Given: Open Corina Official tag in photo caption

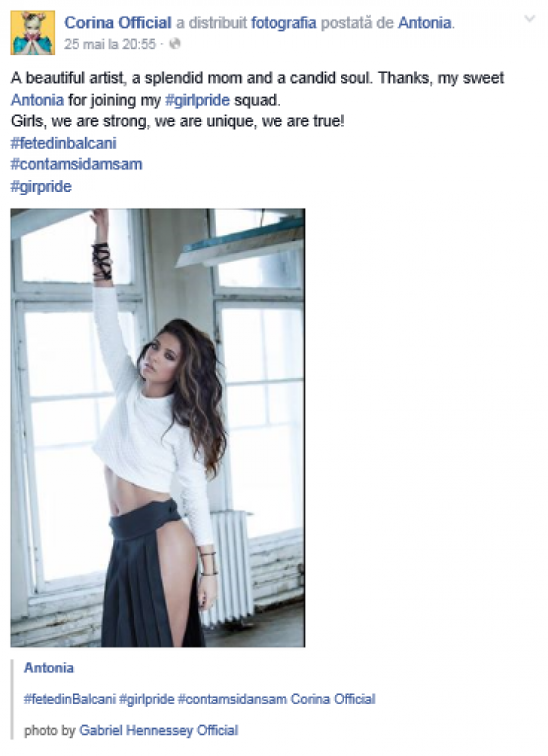Looking at the screenshot, I should click(333, 699).
